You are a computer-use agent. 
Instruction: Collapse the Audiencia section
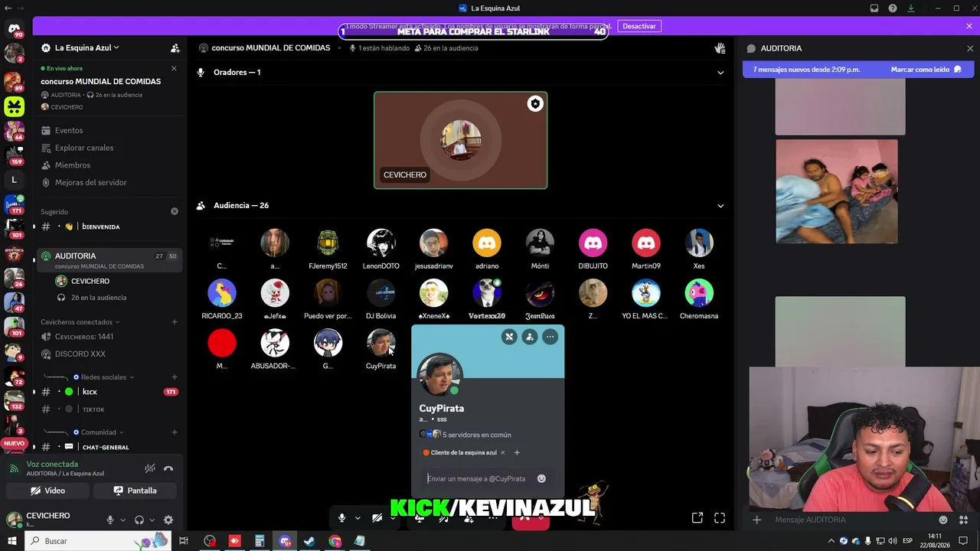(720, 206)
